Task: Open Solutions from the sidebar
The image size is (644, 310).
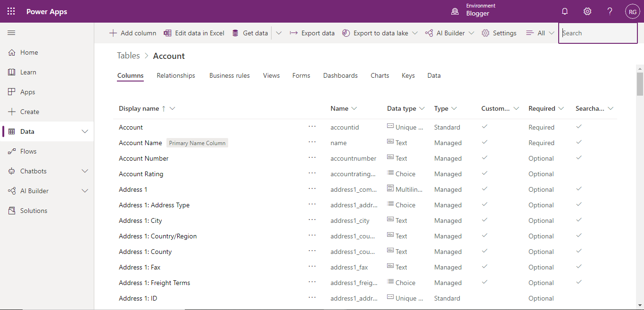Action: click(x=33, y=210)
